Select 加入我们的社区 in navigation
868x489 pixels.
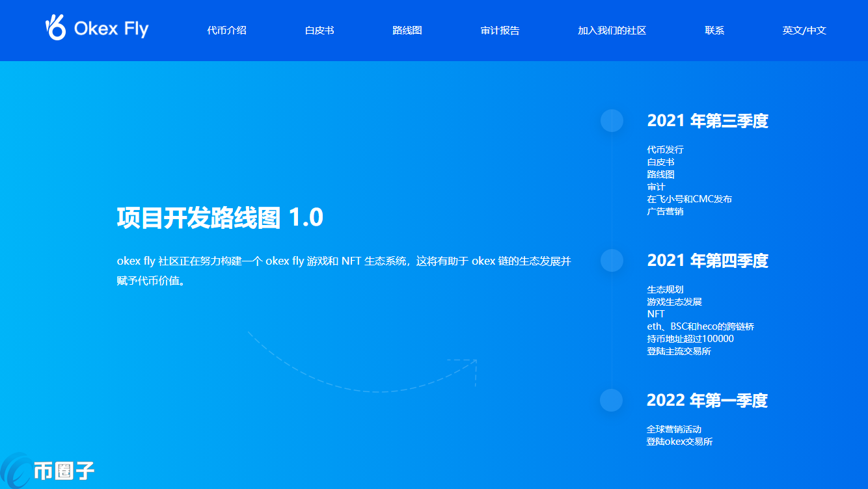coord(612,31)
